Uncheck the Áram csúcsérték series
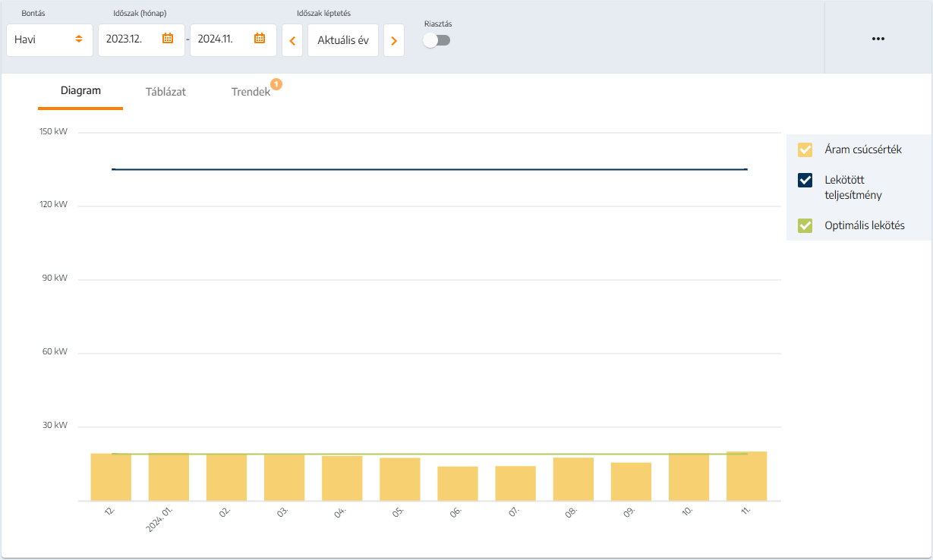The height and width of the screenshot is (560, 933). point(805,149)
